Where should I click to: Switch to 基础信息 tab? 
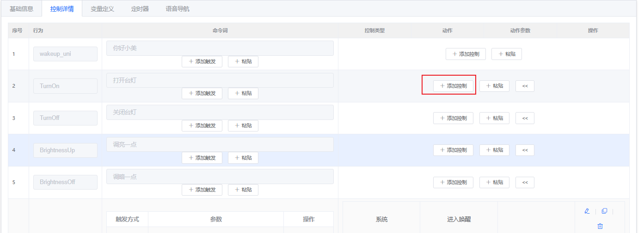click(21, 9)
